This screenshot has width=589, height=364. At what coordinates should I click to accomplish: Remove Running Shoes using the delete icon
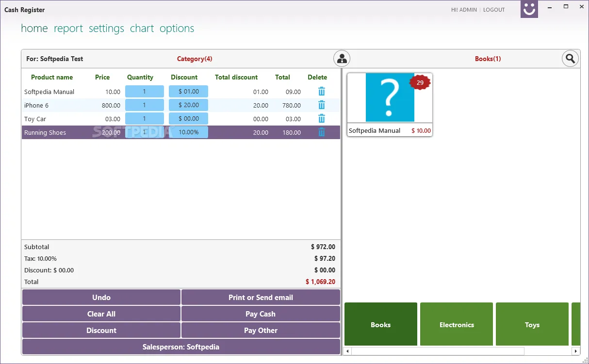(321, 132)
